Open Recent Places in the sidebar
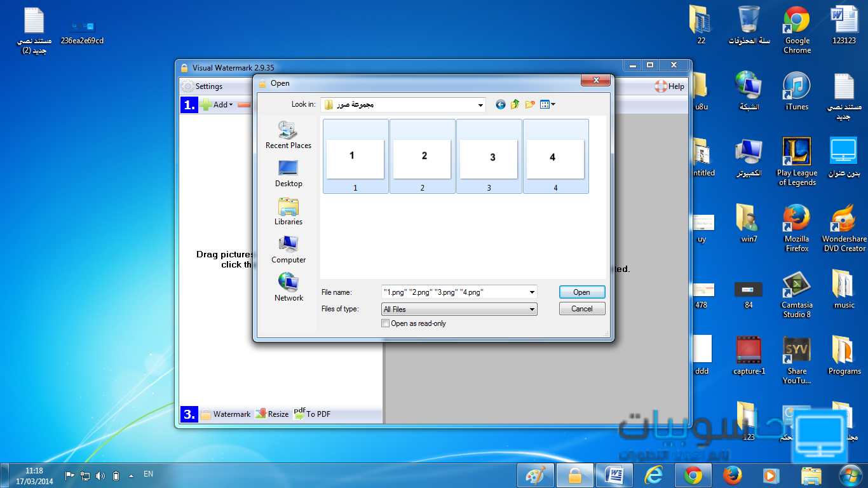Screen dimensions: 868x488 point(288,135)
